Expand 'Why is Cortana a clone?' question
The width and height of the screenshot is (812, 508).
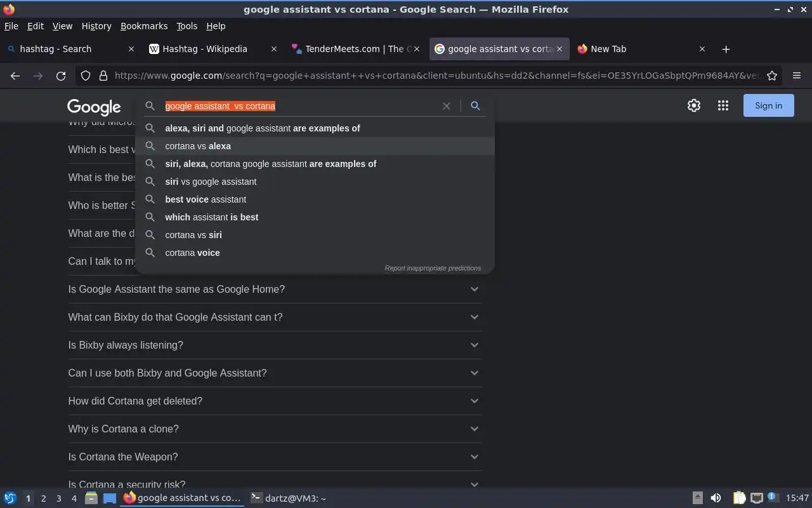[x=275, y=429]
